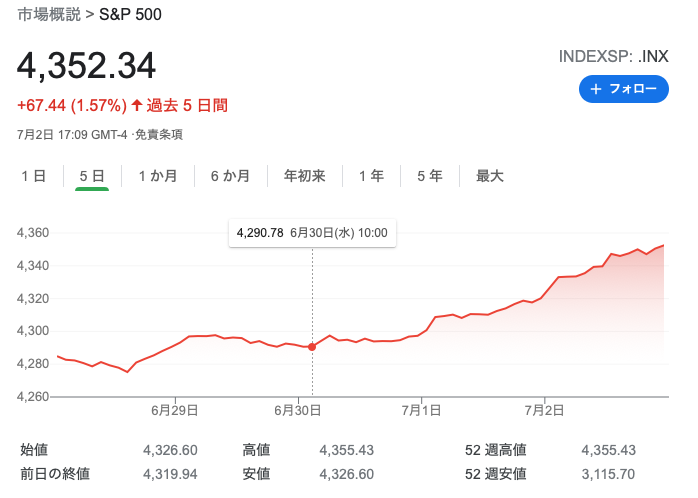
Task: Click the 安値 value 4,326.60
Action: click(346, 474)
